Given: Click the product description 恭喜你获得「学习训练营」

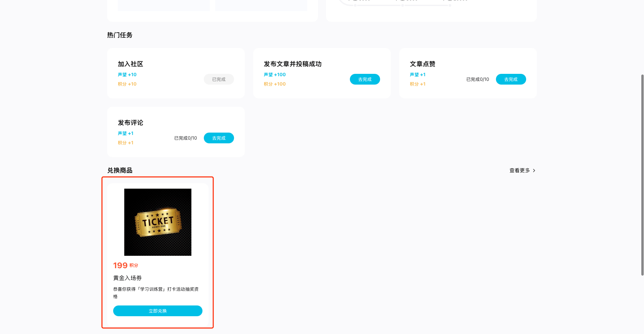Looking at the screenshot, I should click(156, 293).
